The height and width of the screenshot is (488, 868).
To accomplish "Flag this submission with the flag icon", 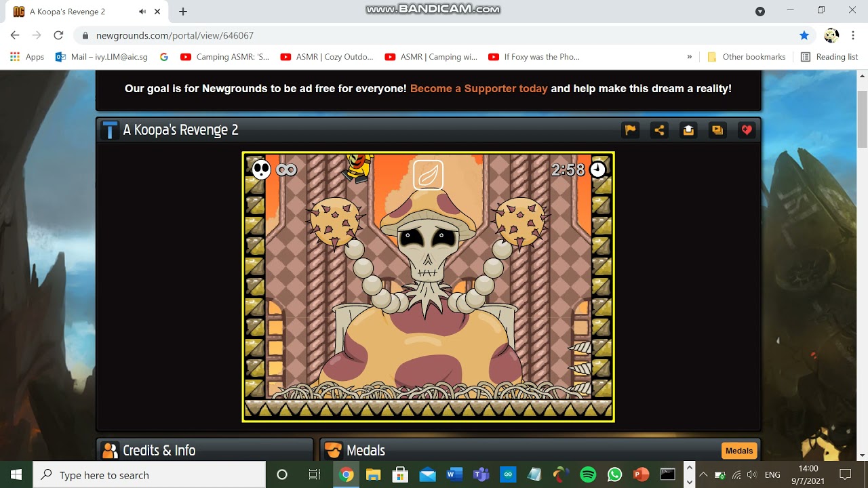I will coord(631,130).
